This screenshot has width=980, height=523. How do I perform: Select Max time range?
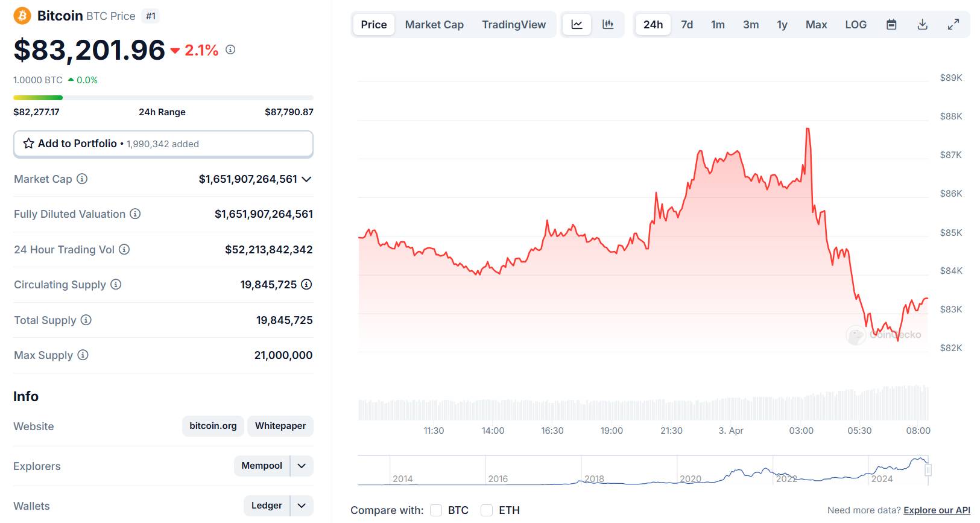[817, 25]
